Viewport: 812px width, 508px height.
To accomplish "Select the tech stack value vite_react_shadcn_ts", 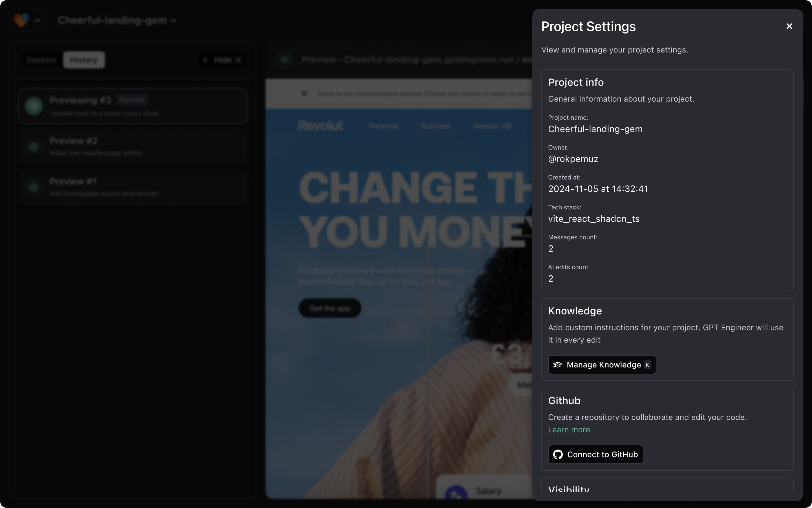I will click(x=593, y=219).
